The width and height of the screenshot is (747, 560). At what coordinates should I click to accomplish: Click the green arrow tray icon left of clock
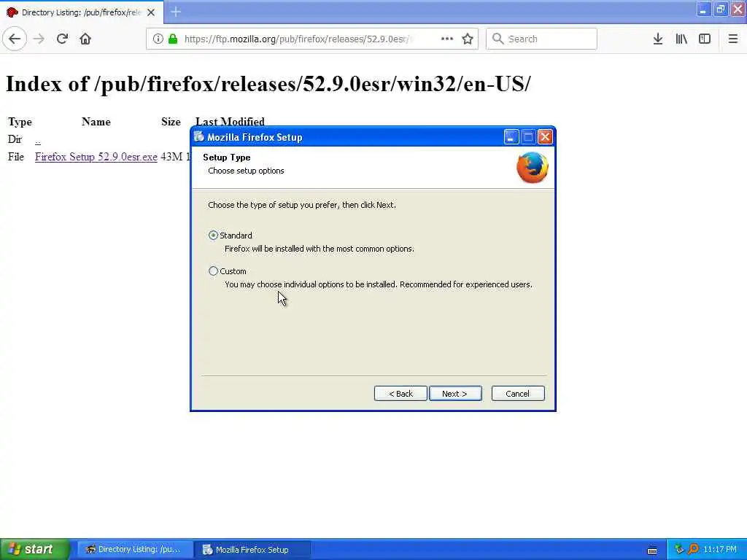[x=679, y=549]
